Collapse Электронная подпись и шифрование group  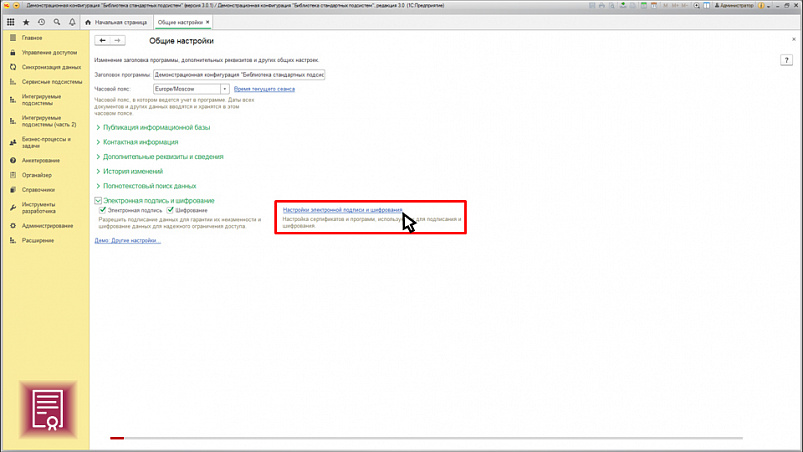(99, 201)
